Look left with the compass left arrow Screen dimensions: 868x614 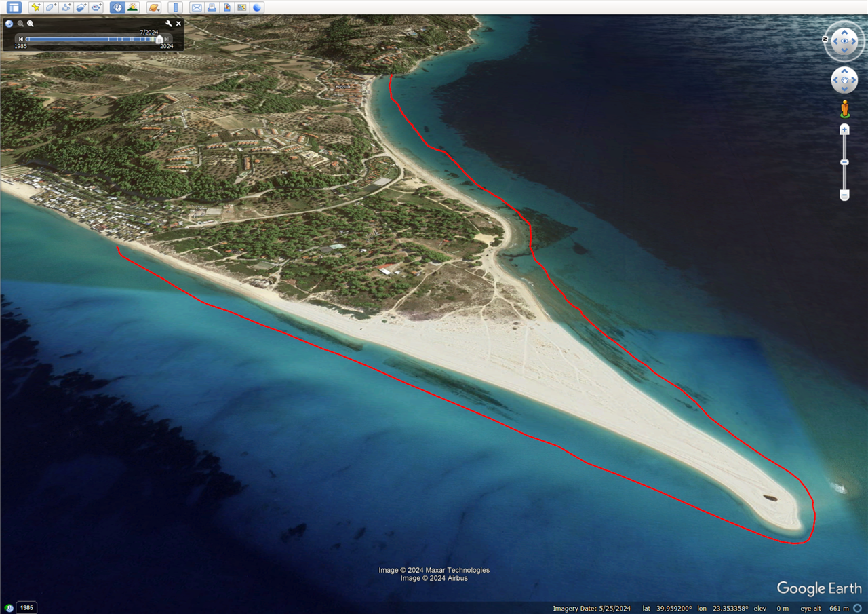835,41
